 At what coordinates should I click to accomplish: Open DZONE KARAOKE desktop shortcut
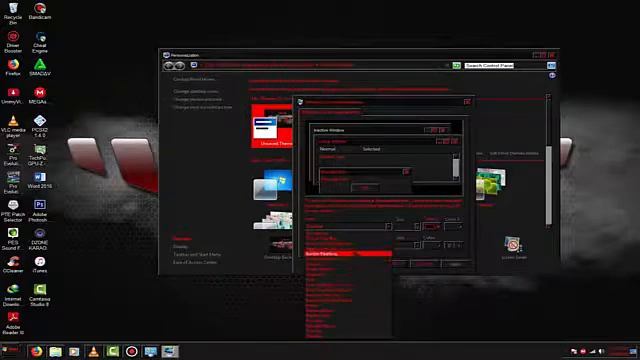click(x=40, y=239)
